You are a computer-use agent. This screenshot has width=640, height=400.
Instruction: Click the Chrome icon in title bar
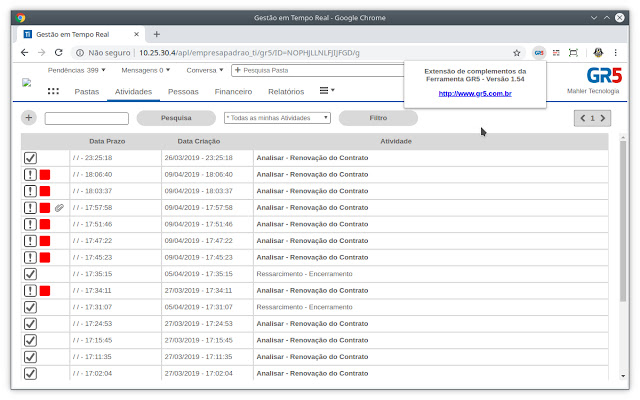[20, 18]
